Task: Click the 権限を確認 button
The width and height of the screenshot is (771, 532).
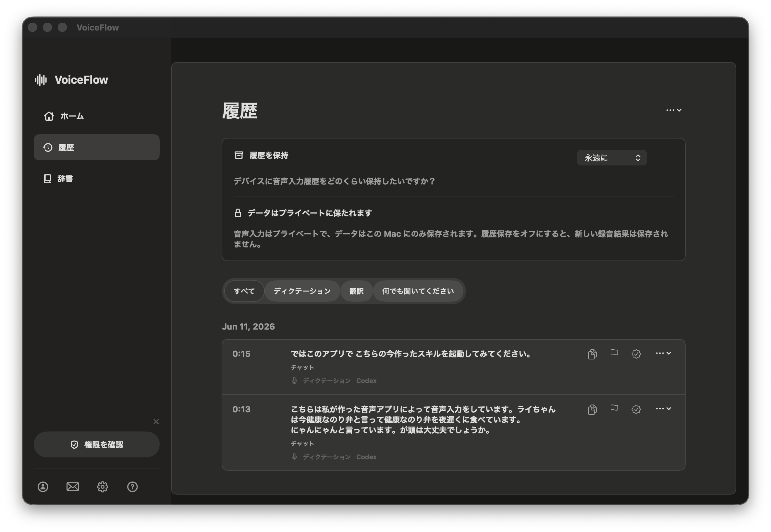Action: pos(96,444)
